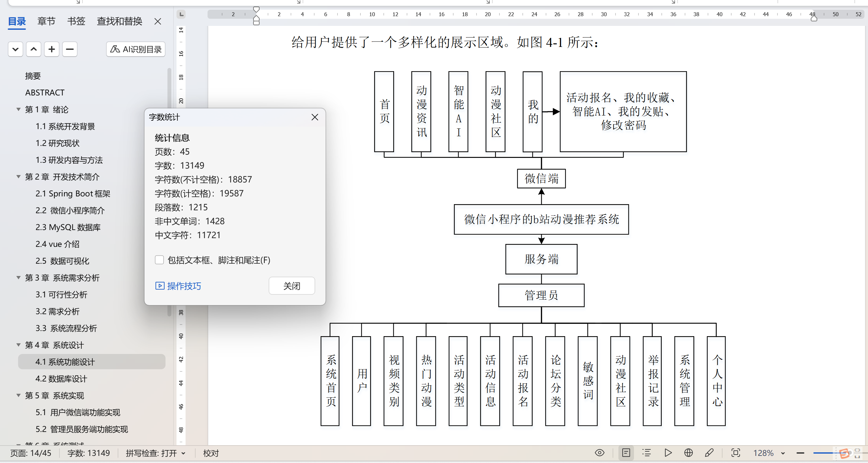Collapse 第1章 绪论 tree node
Viewport: 868px width, 463px height.
tap(18, 109)
